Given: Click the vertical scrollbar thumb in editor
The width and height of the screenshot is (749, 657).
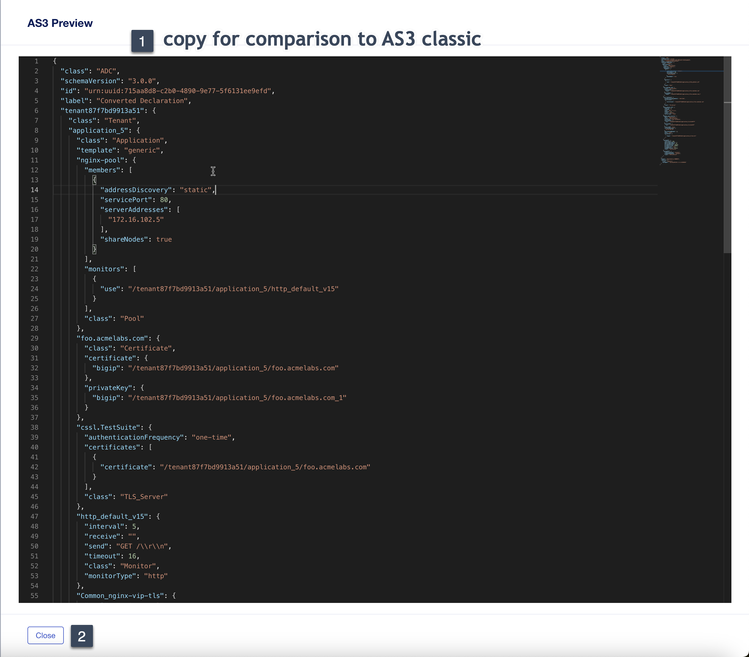Looking at the screenshot, I should point(727,177).
